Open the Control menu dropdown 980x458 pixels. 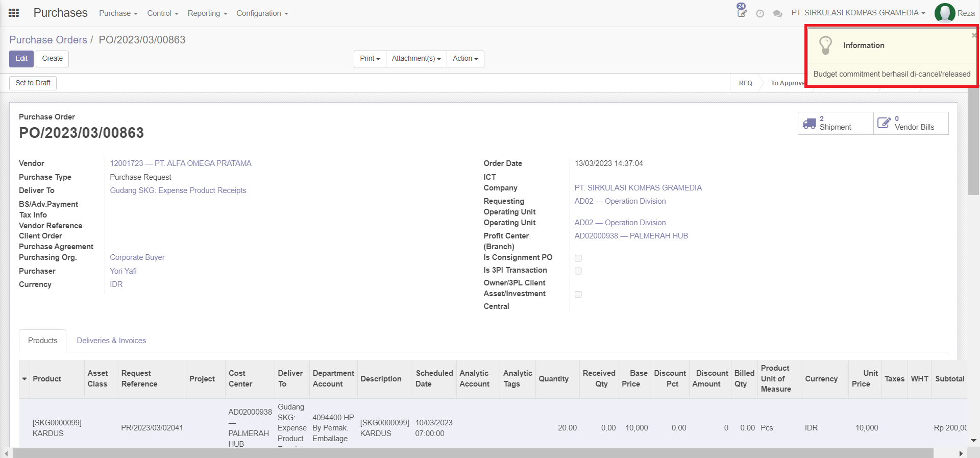click(163, 13)
